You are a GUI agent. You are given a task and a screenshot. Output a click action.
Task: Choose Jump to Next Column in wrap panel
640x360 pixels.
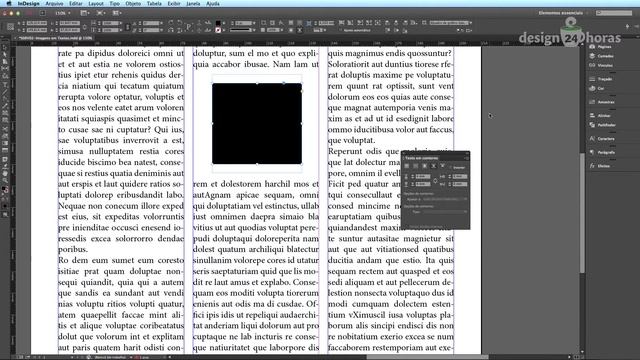(442, 166)
